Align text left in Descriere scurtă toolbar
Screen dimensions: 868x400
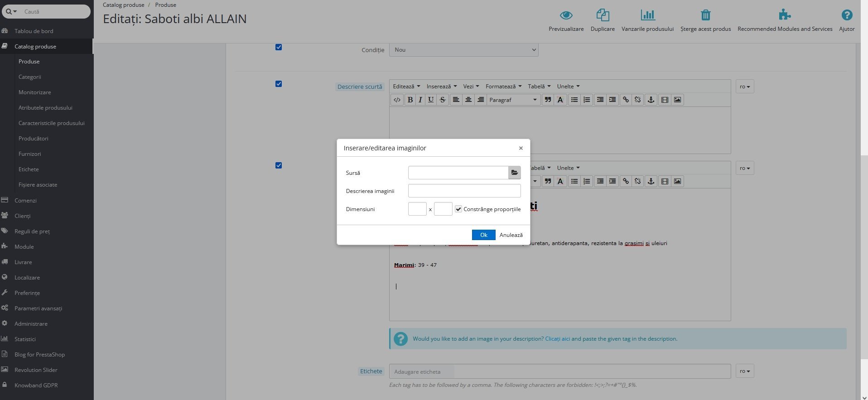click(456, 100)
